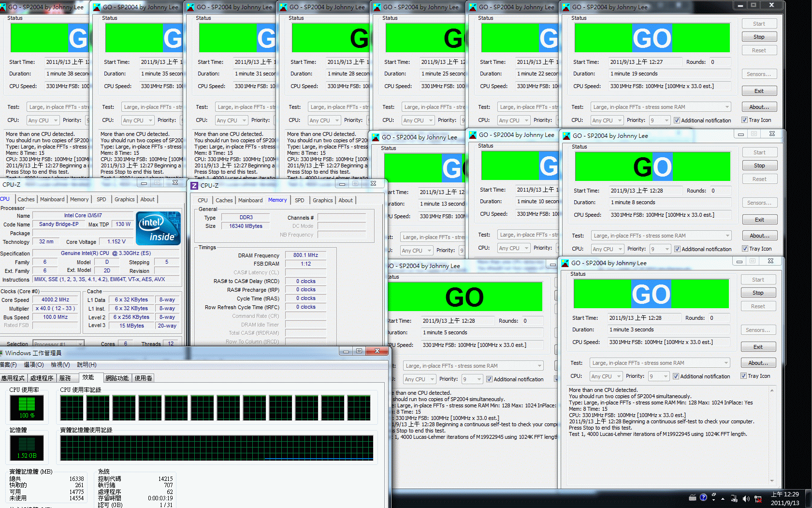
Task: Click title icon of SP2004 window running 1 minute 10 seconds
Action: 473,135
